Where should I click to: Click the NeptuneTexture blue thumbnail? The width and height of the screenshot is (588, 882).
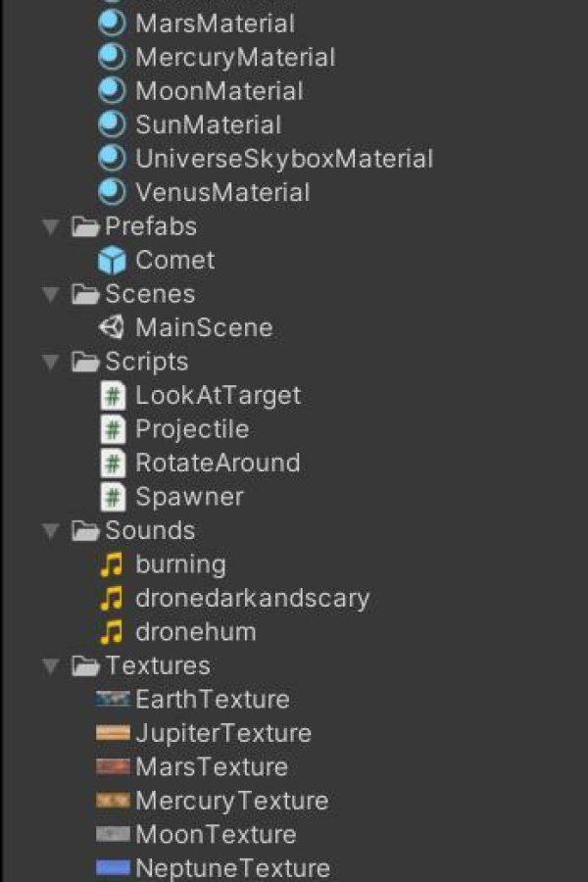click(113, 868)
